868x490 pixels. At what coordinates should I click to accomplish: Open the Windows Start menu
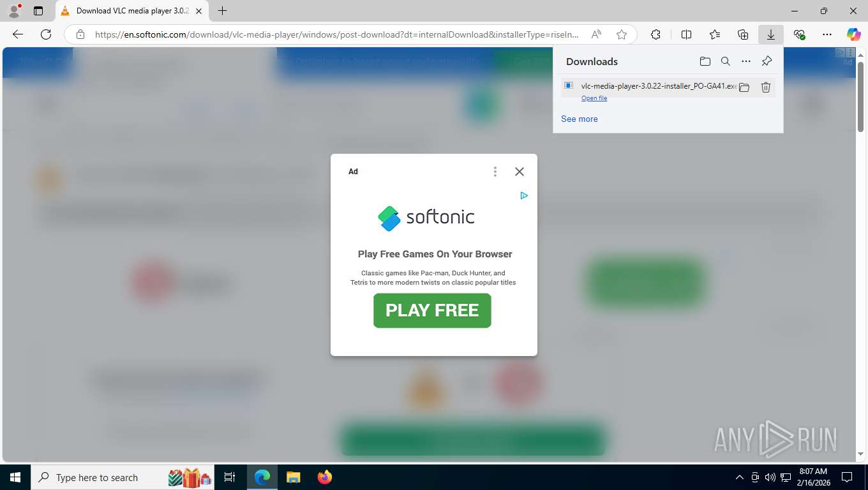tap(15, 477)
